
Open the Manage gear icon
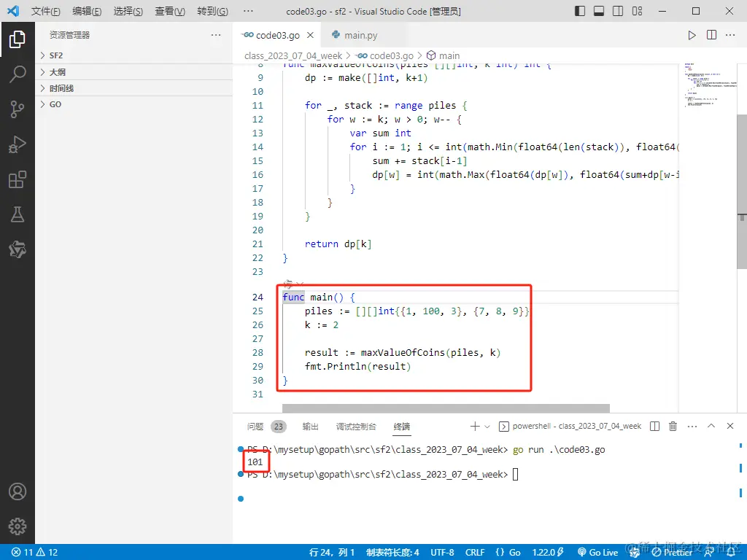click(18, 526)
